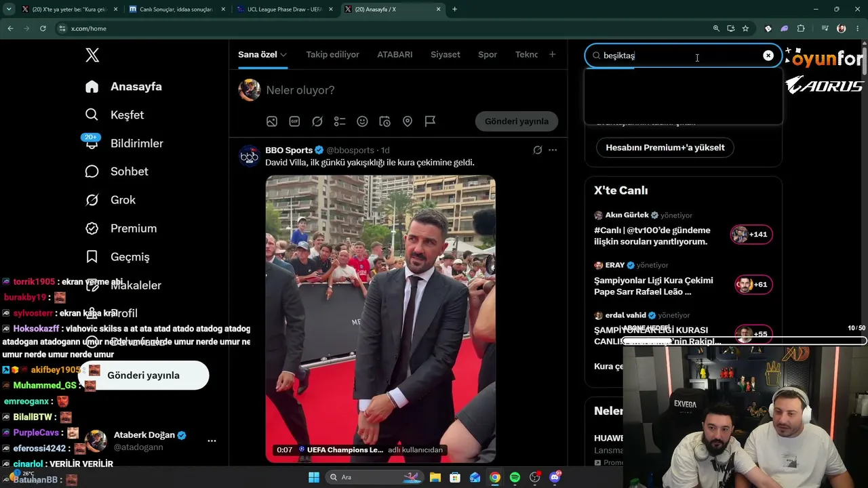Image resolution: width=868 pixels, height=488 pixels.
Task: Create a poll in the composer
Action: click(340, 121)
